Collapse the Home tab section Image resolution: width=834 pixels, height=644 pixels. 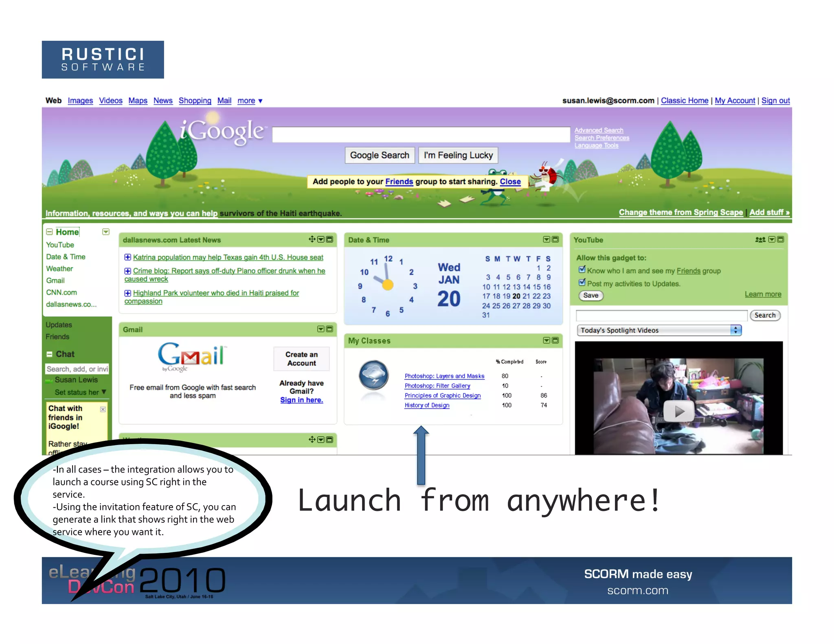[x=49, y=232]
